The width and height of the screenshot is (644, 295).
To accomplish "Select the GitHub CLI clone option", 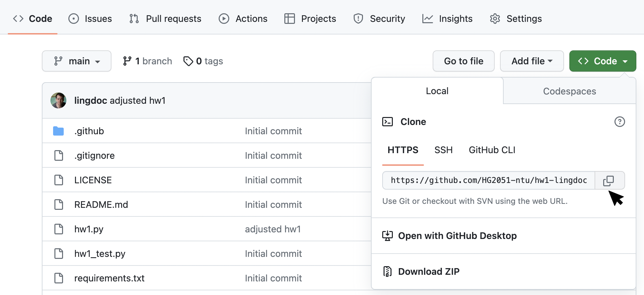I will pos(492,150).
